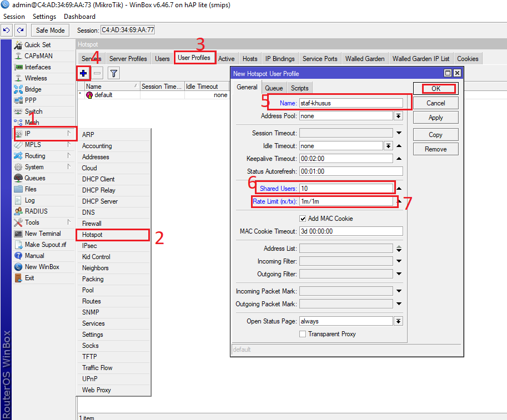Click the minus remove icon in Hotspot toolbar
This screenshot has height=420, width=507.
[x=97, y=73]
